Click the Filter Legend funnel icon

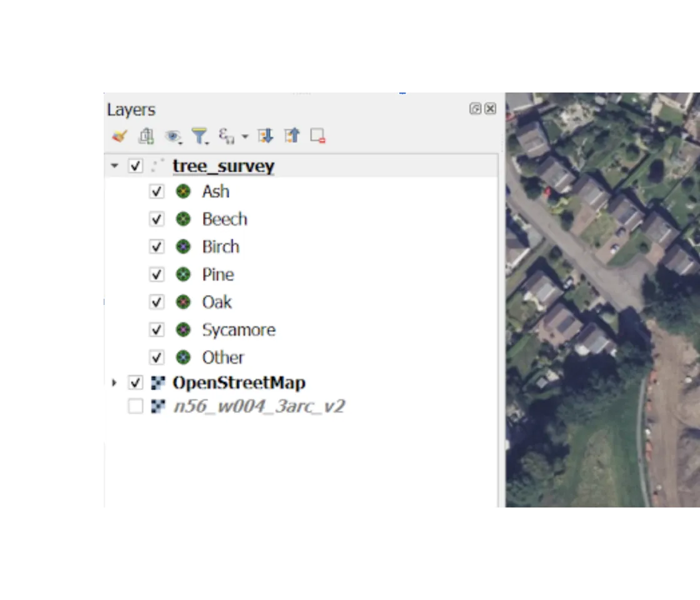click(x=199, y=136)
